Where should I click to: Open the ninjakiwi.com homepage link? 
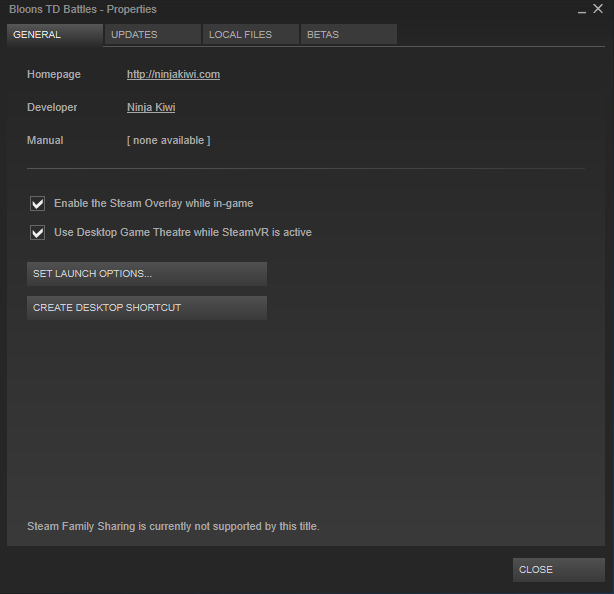click(173, 74)
